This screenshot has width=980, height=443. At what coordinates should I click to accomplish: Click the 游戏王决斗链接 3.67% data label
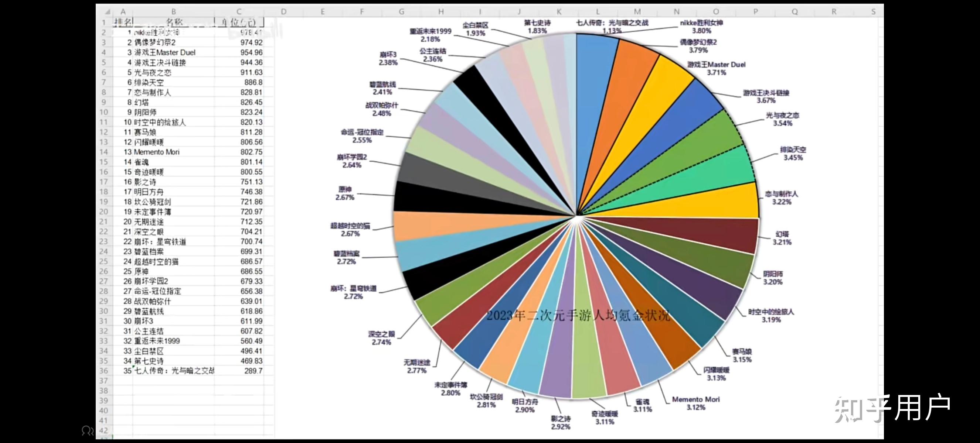(x=766, y=96)
